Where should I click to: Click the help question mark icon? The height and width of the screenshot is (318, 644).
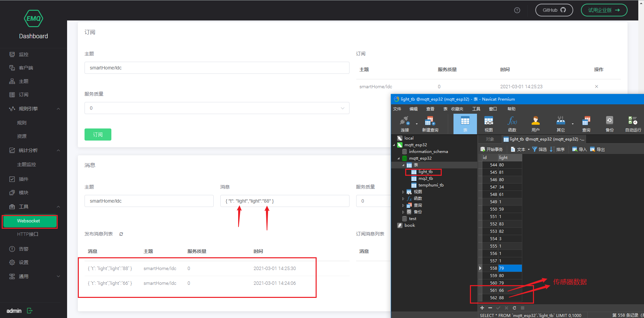point(517,10)
